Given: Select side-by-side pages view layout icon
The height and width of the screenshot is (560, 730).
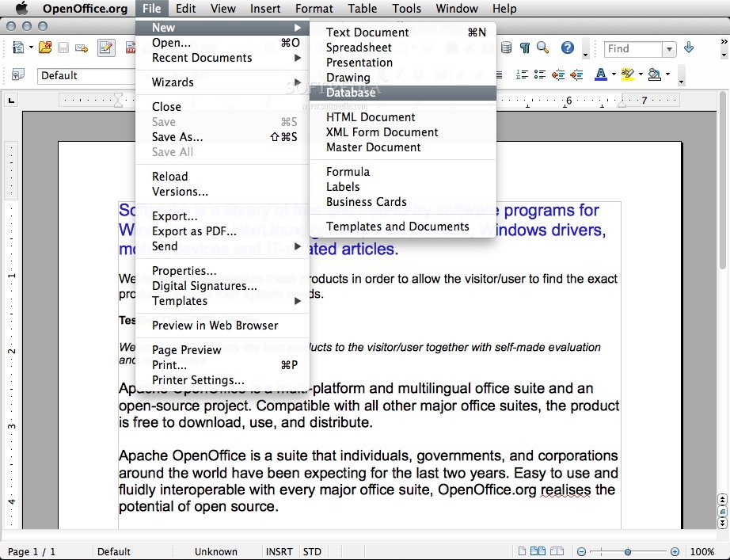Looking at the screenshot, I should (538, 551).
